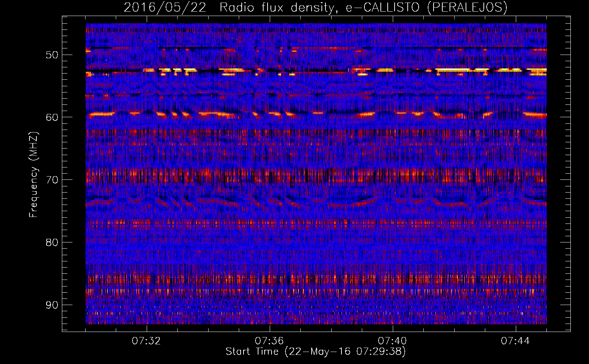The image size is (589, 364).
Task: Click the 50 frequency axis label
Action: 52,55
